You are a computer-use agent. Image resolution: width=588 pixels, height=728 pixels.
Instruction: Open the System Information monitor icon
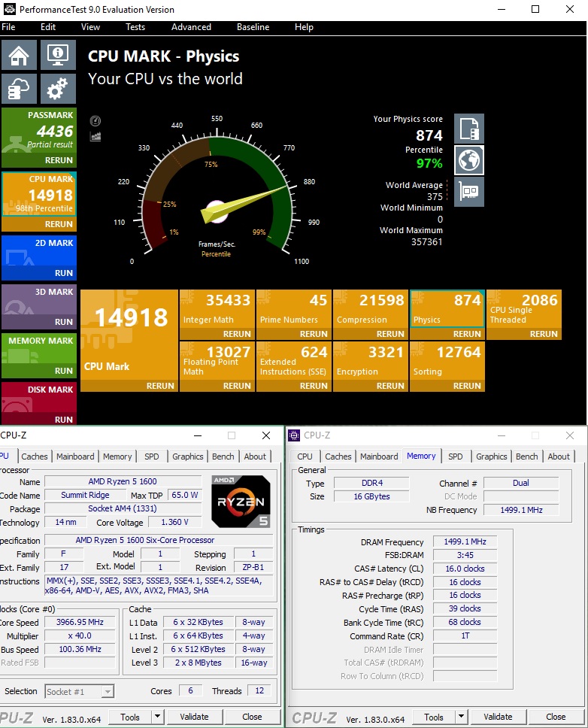pyautogui.click(x=58, y=55)
